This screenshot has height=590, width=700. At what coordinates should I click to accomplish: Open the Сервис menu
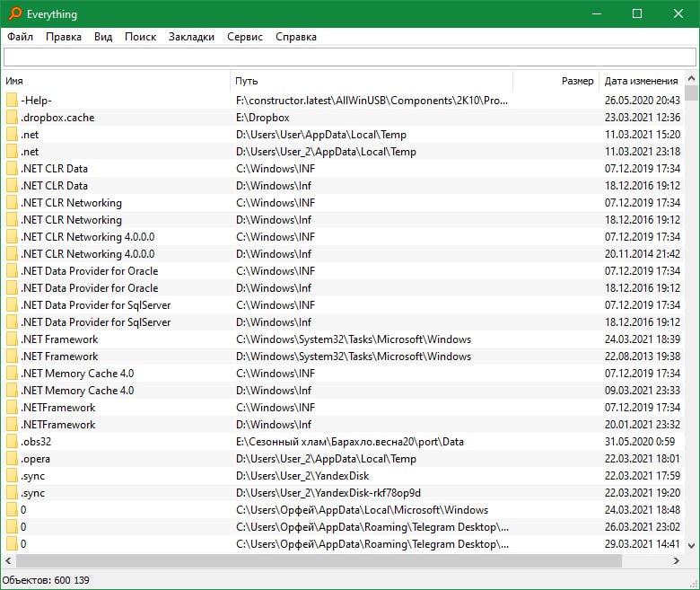[245, 37]
